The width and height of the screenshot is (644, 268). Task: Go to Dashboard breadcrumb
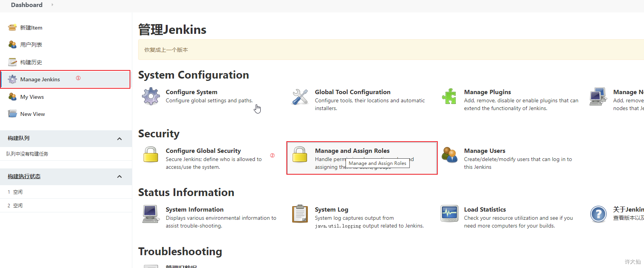click(27, 5)
